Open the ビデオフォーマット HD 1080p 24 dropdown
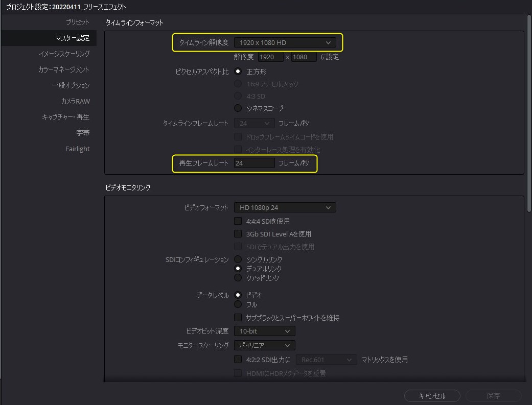Viewport: 532px width, 405px height. [x=285, y=207]
